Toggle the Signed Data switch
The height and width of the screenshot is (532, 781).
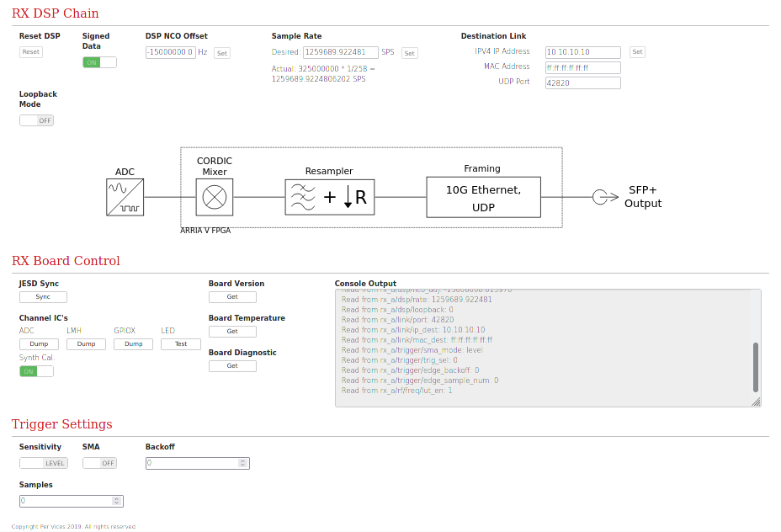pyautogui.click(x=99, y=62)
